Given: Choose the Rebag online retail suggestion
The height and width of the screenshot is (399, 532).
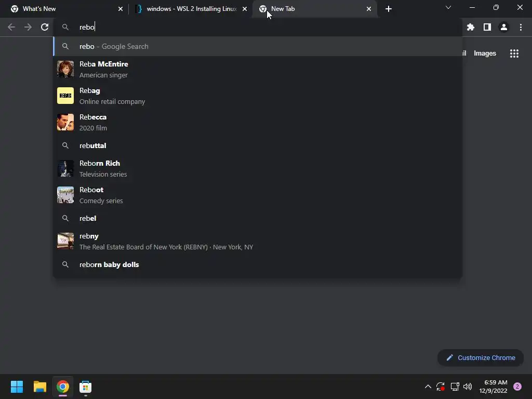Looking at the screenshot, I should pyautogui.click(x=258, y=96).
